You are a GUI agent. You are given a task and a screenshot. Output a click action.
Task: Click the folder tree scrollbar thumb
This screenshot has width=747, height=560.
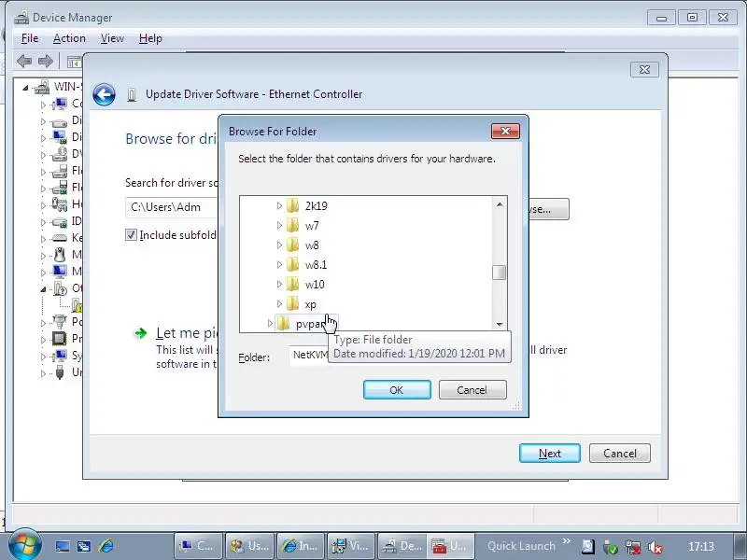click(499, 273)
